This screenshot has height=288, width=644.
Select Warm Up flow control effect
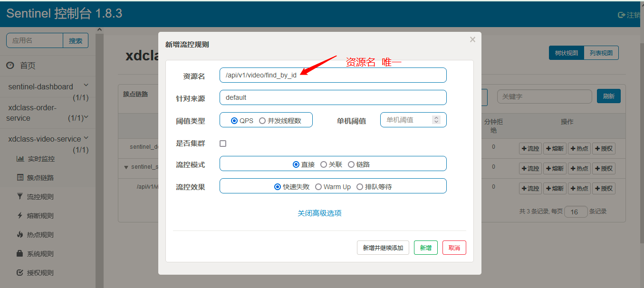(318, 187)
